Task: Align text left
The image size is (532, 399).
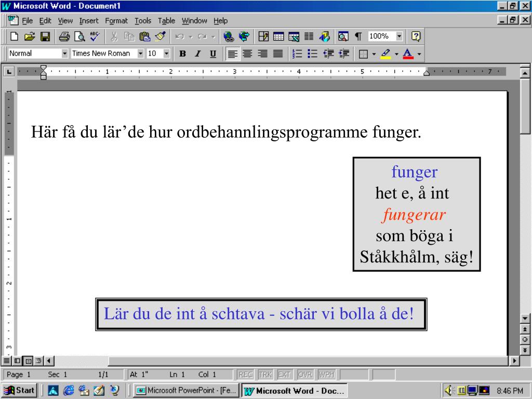Action: pos(232,54)
